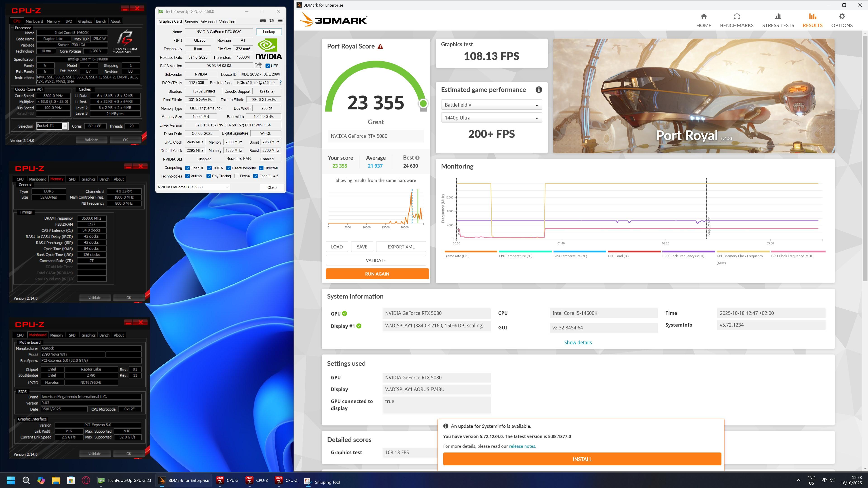Open the 1440p Ultra resolution dropdown
The height and width of the screenshot is (488, 868).
pos(491,118)
